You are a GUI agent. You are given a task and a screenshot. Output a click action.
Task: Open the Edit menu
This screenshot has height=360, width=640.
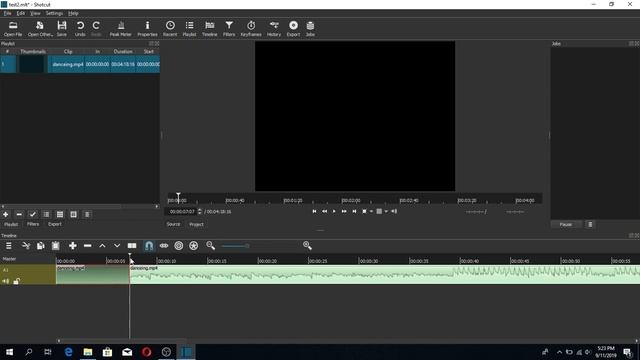coord(20,13)
